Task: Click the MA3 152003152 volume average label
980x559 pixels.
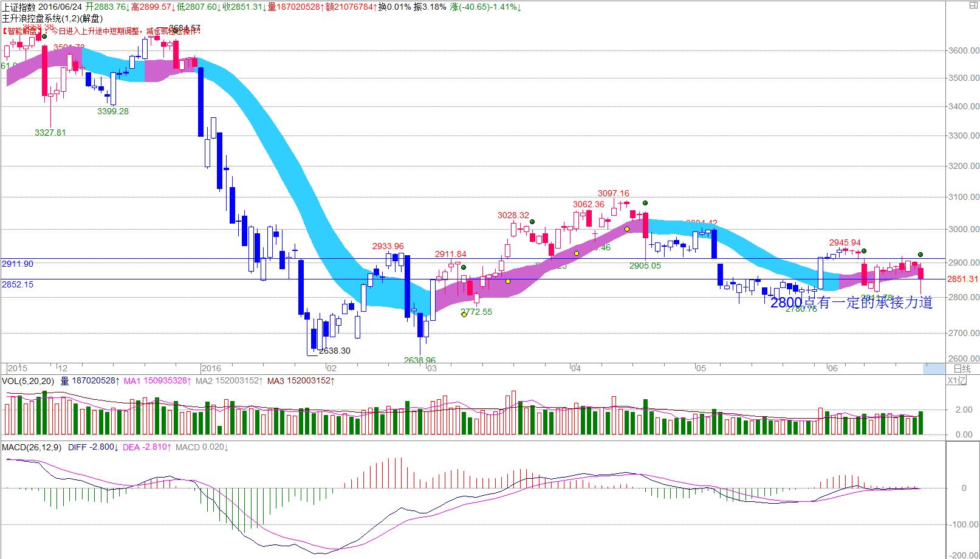Action: (301, 381)
